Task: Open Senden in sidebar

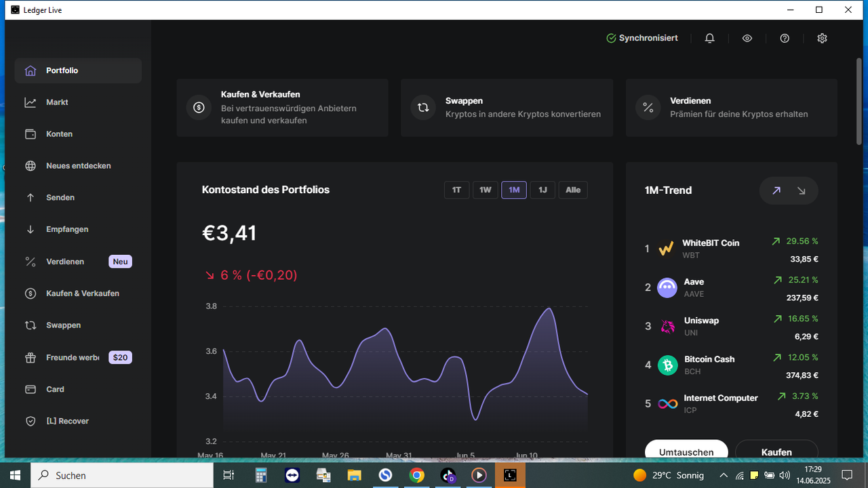Action: [x=78, y=198]
